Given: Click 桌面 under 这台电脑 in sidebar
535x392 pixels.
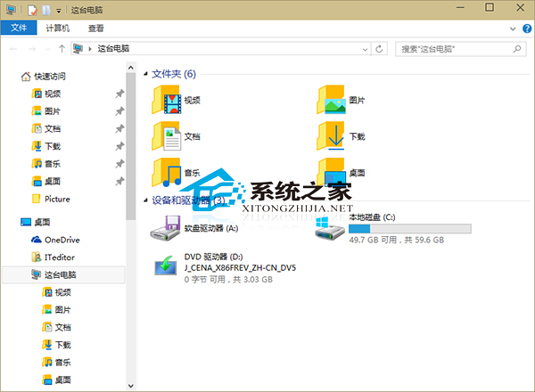Looking at the screenshot, I should [57, 380].
